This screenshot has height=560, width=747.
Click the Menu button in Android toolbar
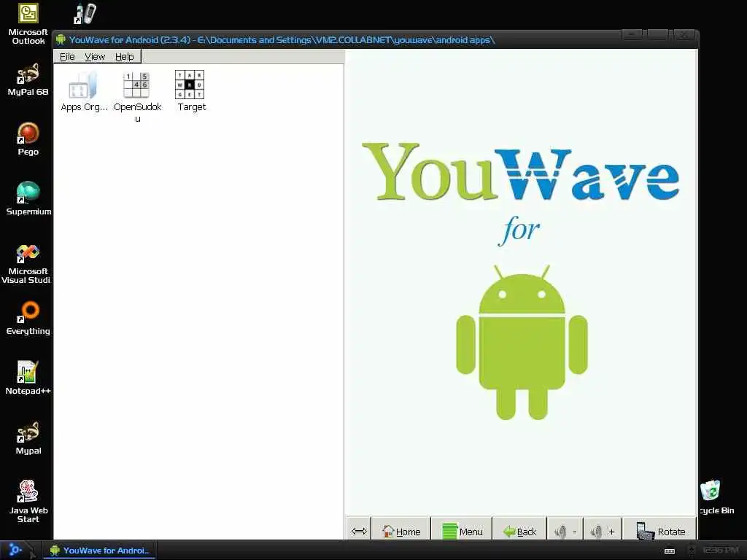[x=462, y=531]
